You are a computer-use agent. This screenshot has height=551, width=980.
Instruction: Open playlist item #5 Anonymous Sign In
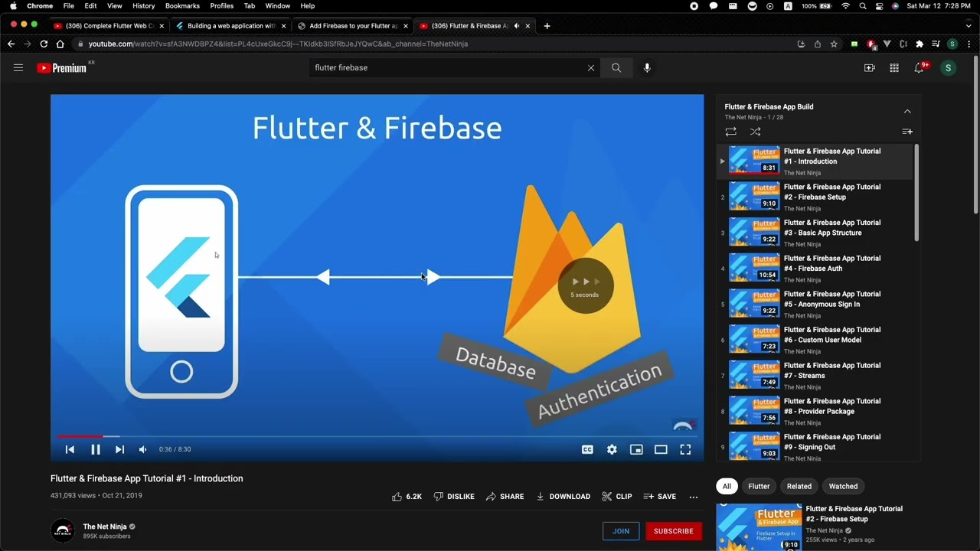click(815, 304)
